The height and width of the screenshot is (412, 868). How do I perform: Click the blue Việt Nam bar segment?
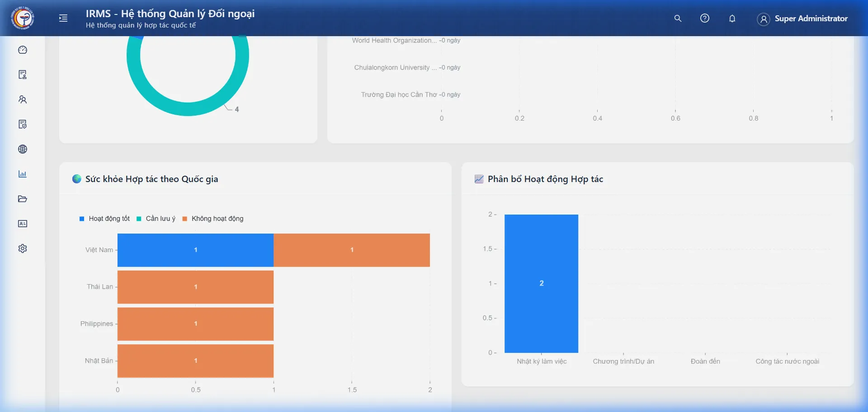point(195,250)
